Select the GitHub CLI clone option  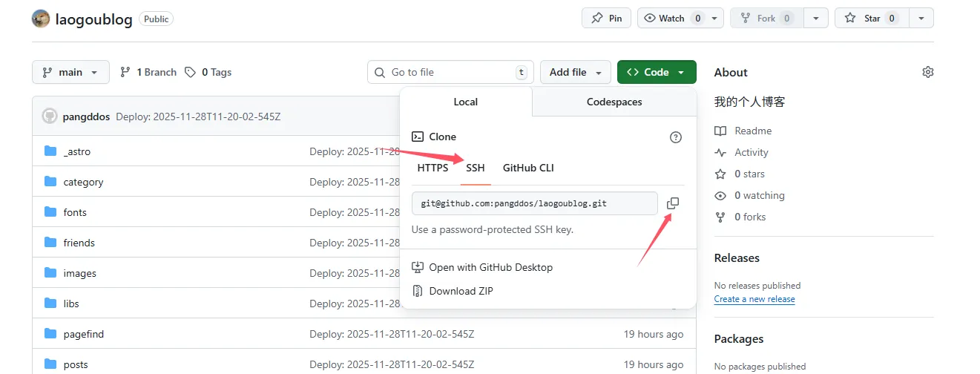tap(528, 168)
